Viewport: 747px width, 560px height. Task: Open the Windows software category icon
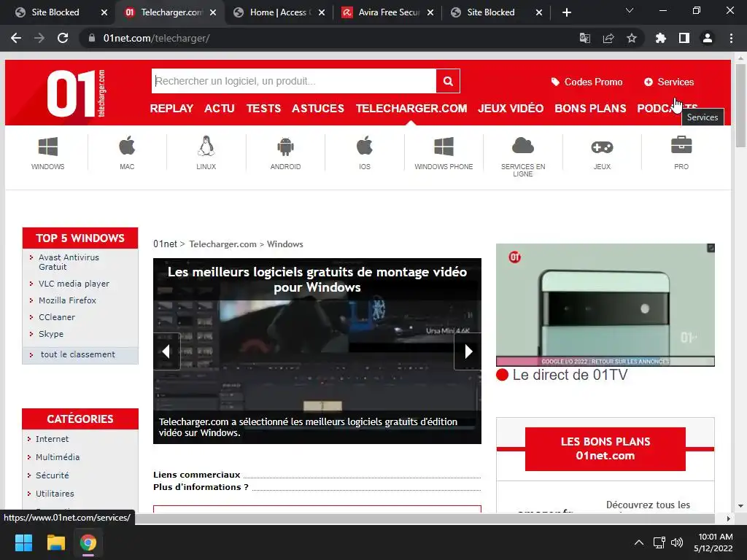tap(47, 147)
